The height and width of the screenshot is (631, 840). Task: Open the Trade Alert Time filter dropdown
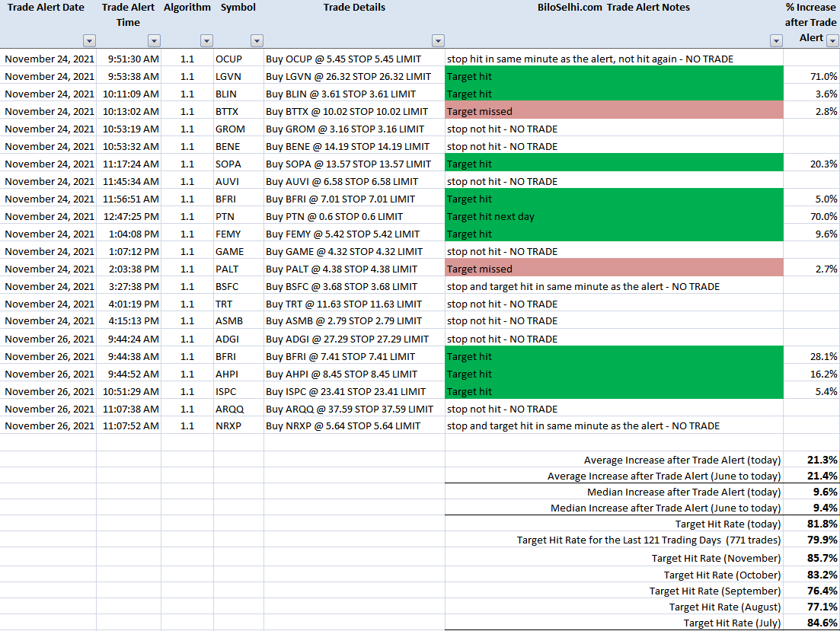coord(155,40)
